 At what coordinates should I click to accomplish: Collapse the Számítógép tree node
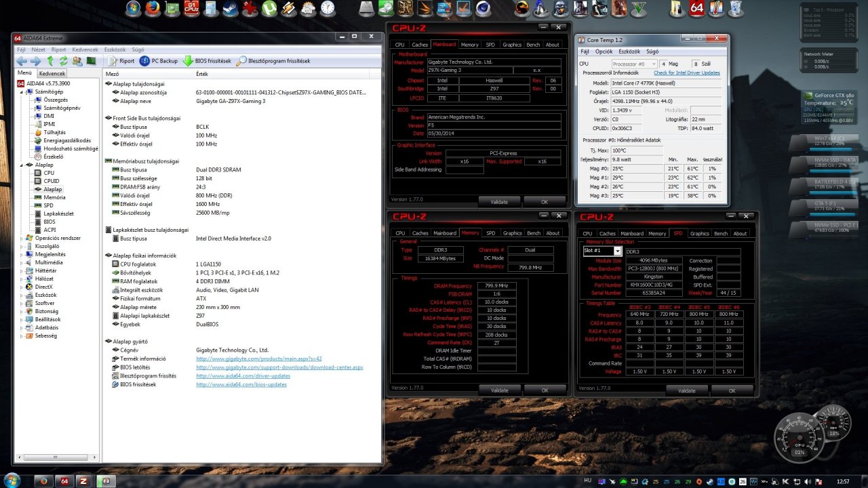[x=20, y=91]
